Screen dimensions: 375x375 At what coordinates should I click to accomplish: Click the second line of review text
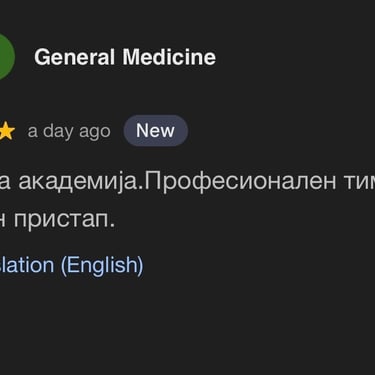point(57,220)
